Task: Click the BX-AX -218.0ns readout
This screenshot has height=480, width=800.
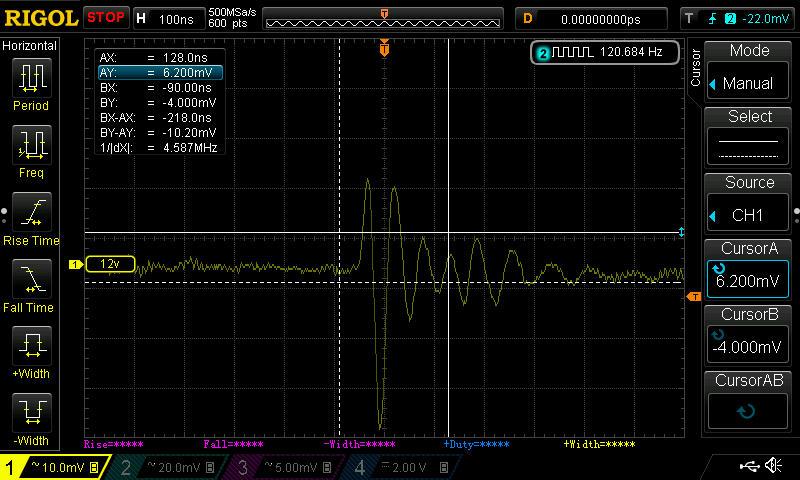Action: pyautogui.click(x=159, y=117)
